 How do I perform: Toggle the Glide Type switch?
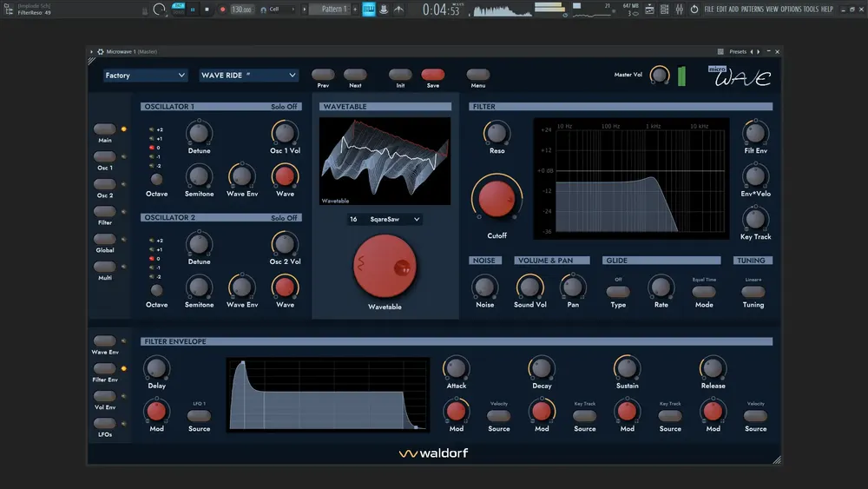(x=618, y=291)
